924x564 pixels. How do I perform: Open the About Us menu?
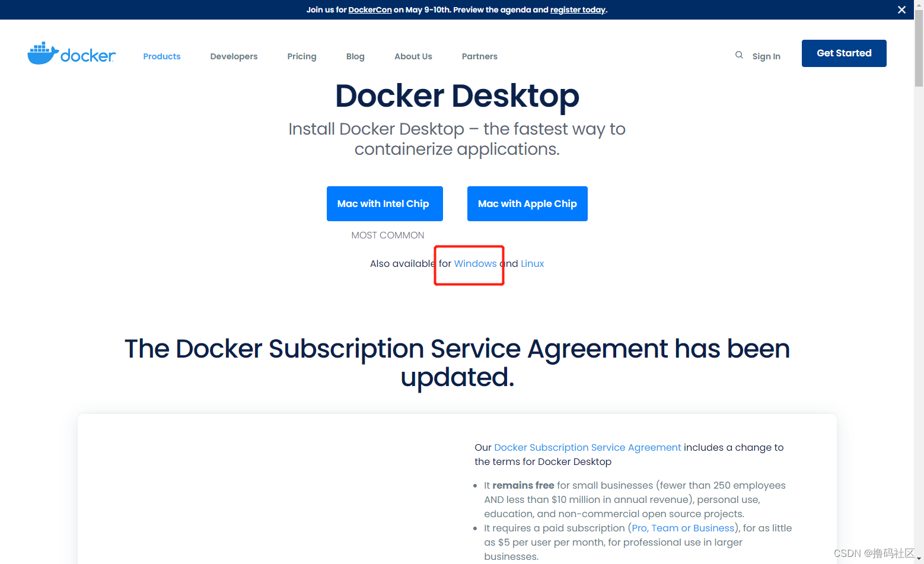413,56
